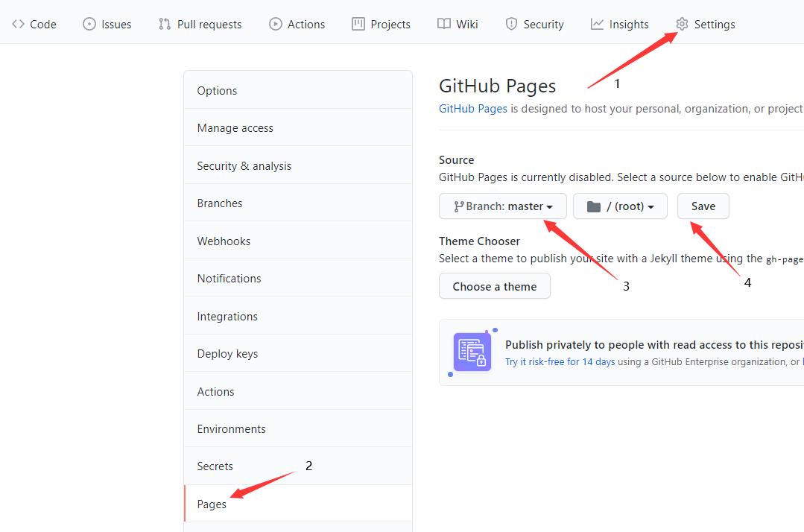Switch to the Projects tab

[x=381, y=24]
